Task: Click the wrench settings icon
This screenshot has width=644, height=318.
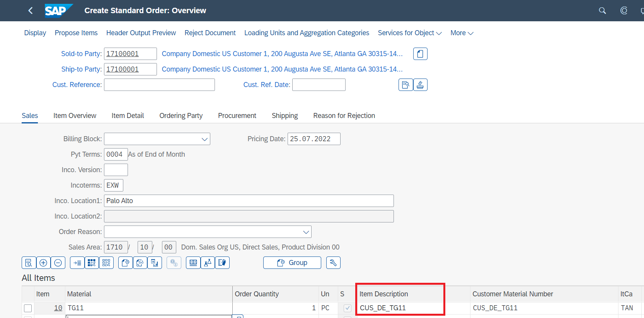Action: point(333,263)
